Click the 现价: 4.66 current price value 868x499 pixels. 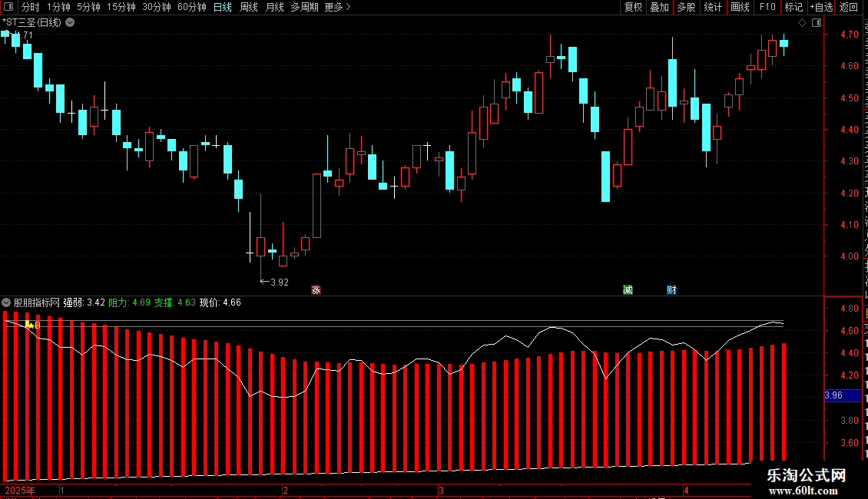(x=220, y=302)
